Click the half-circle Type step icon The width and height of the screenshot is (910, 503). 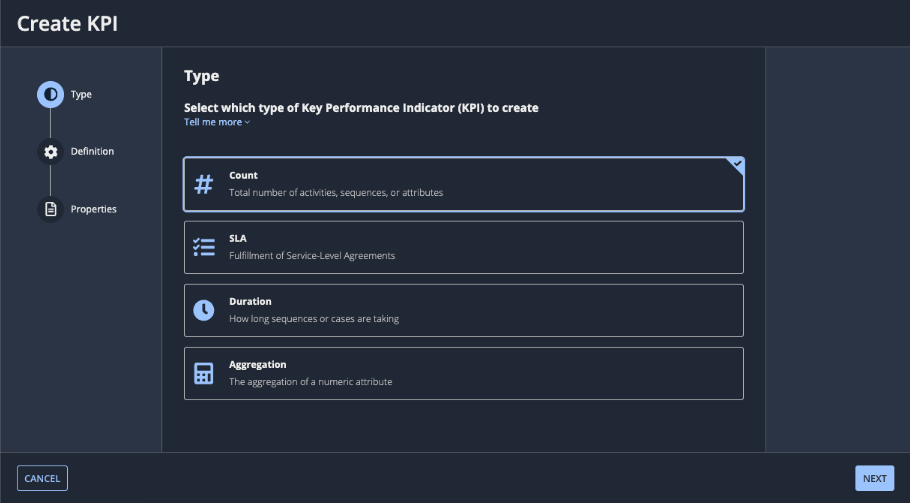pyautogui.click(x=50, y=95)
